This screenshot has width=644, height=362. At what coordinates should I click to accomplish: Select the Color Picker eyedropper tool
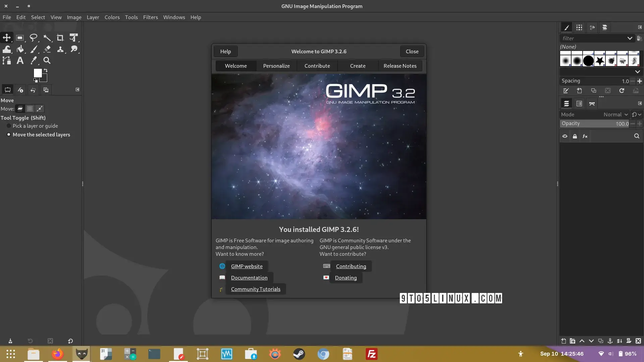coord(34,61)
